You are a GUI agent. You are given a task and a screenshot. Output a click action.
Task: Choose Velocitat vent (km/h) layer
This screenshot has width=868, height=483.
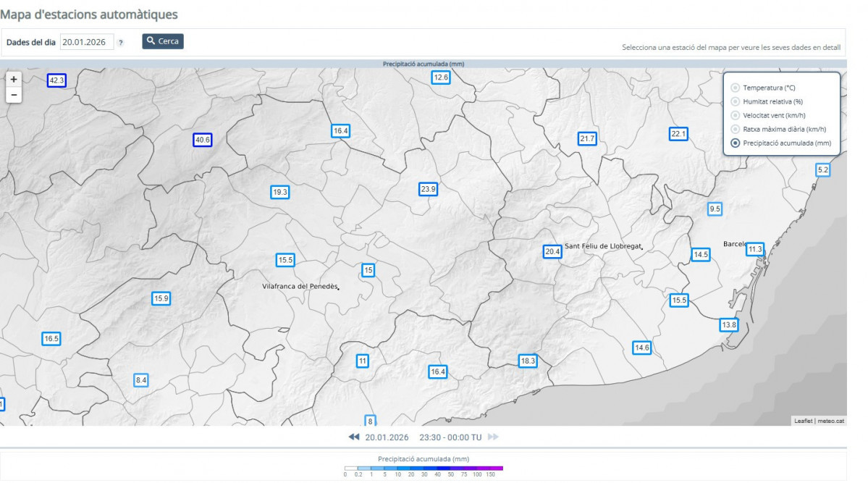pos(736,115)
